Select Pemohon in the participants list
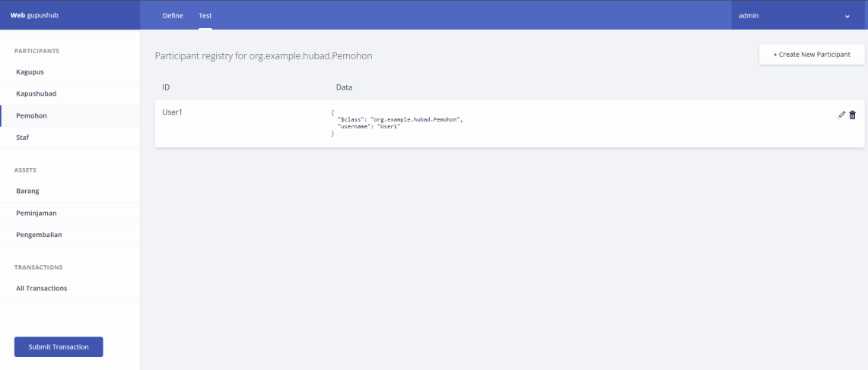 [32, 115]
